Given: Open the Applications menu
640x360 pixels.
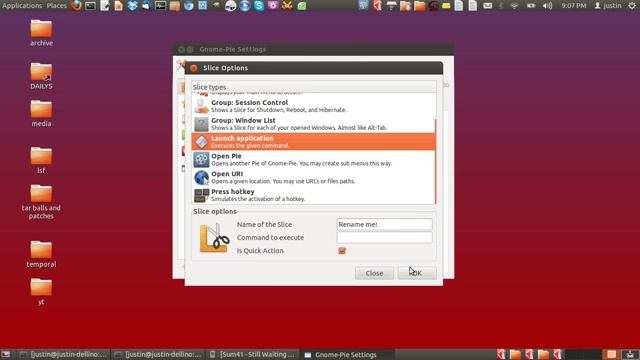Looking at the screenshot, I should coord(22,6).
